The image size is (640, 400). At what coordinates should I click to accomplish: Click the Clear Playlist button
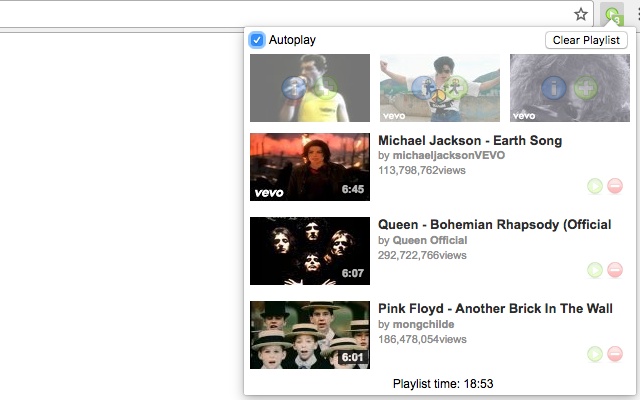(586, 40)
